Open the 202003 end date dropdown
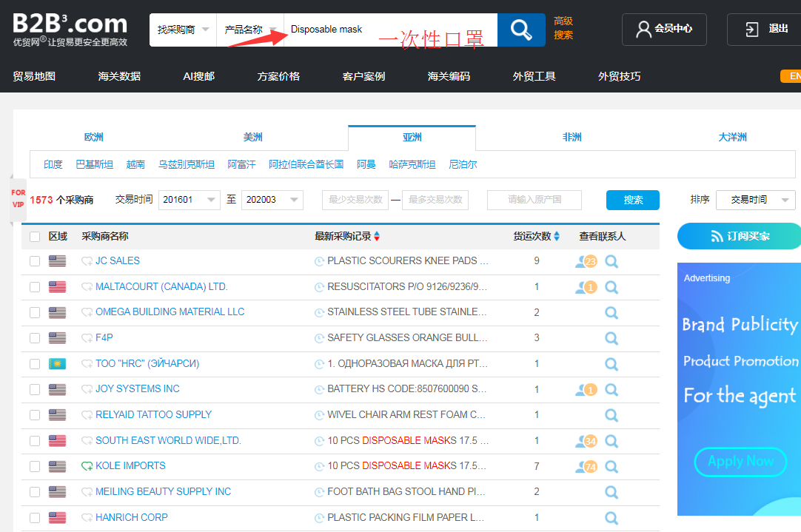 point(272,200)
